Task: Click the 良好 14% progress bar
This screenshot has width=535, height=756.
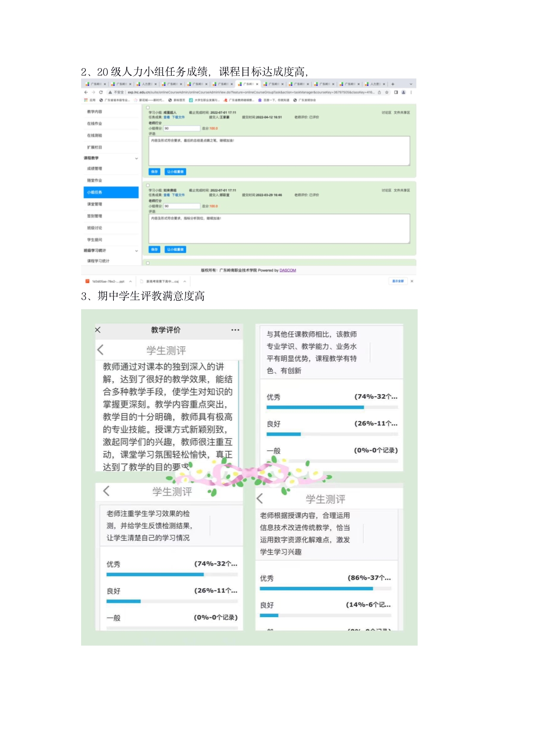Action: click(x=326, y=615)
